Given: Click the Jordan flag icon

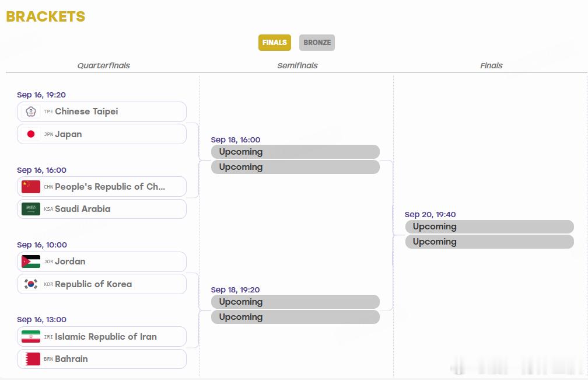Looking at the screenshot, I should point(31,262).
